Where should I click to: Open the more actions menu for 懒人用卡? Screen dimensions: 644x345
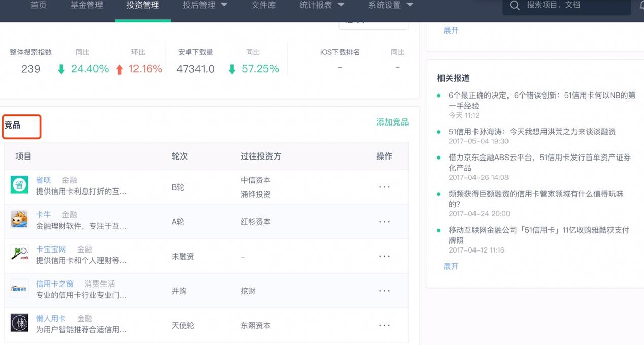tap(384, 325)
